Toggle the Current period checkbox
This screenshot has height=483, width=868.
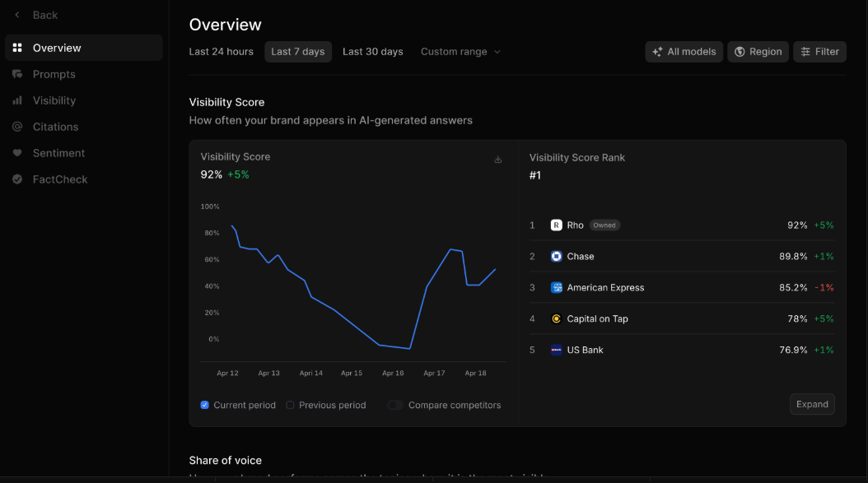click(x=205, y=405)
